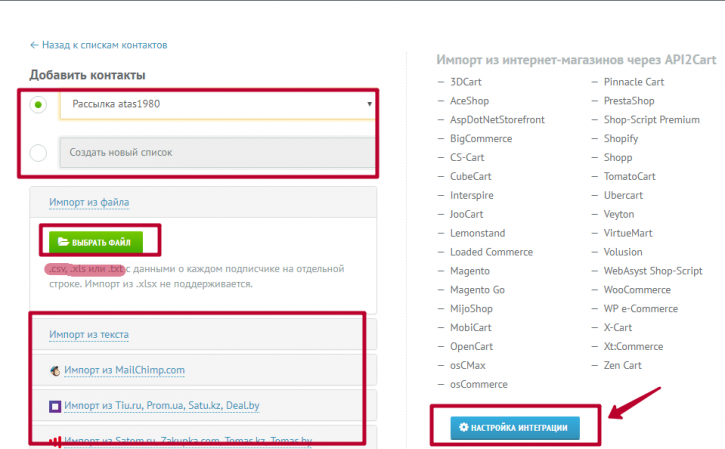Click the gear icon on the integration settings button
Image resolution: width=725 pixels, height=449 pixels.
(463, 427)
